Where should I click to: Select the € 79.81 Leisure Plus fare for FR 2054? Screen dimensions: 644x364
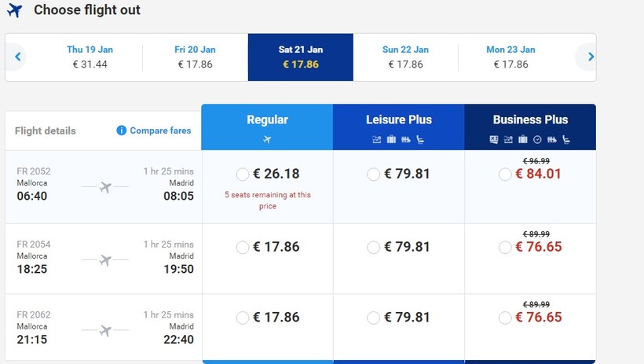click(374, 247)
